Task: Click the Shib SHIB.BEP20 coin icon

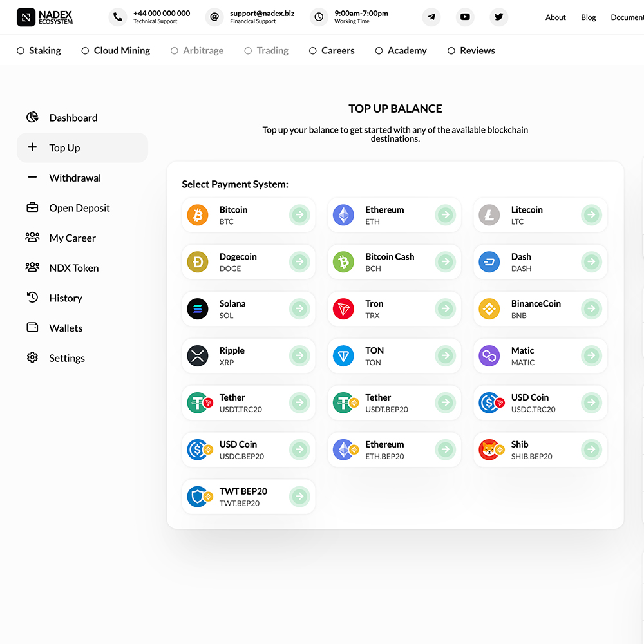Action: point(491,450)
